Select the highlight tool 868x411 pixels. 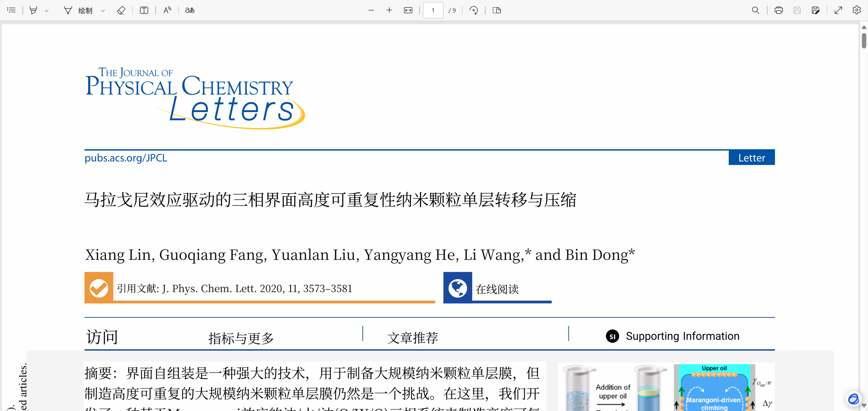coord(33,10)
